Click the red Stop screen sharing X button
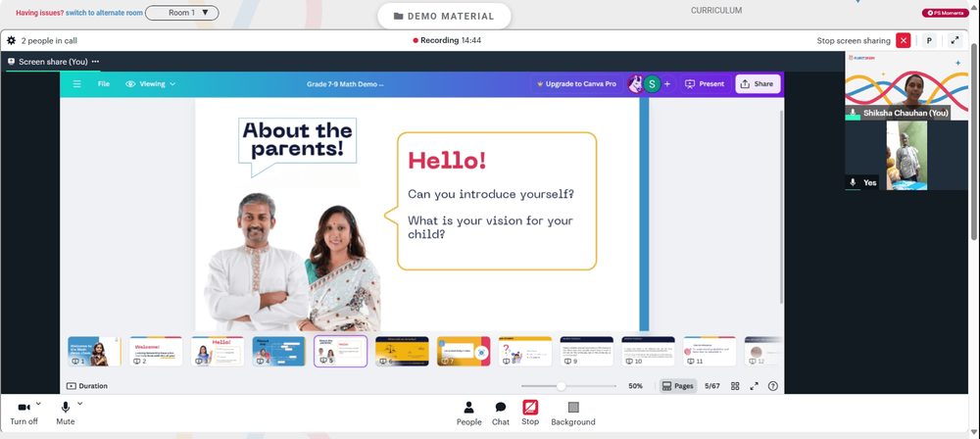Screen dimensions: 980x439 point(904,40)
